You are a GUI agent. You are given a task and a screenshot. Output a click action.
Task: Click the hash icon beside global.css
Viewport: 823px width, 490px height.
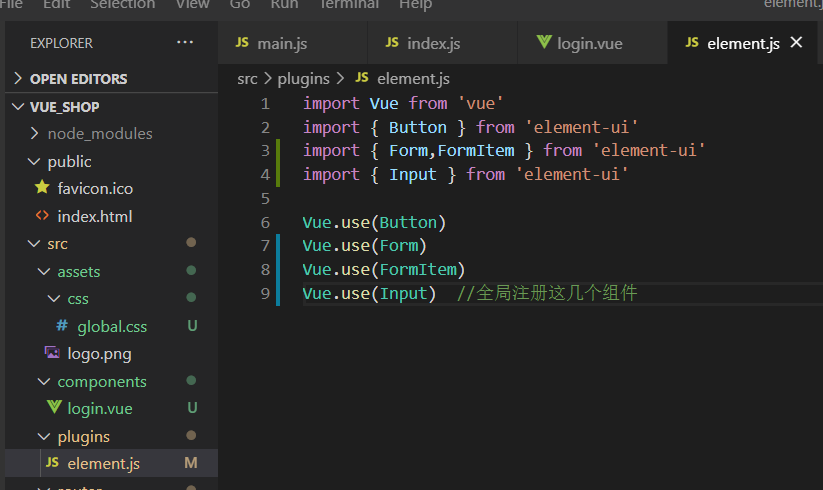pyautogui.click(x=62, y=325)
